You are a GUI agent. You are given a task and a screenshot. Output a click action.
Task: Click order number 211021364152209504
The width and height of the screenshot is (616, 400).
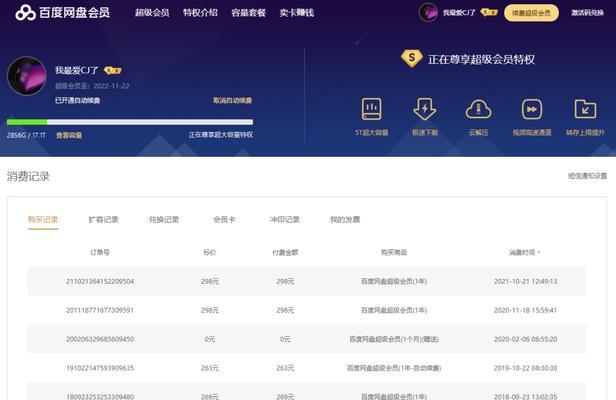pyautogui.click(x=100, y=281)
